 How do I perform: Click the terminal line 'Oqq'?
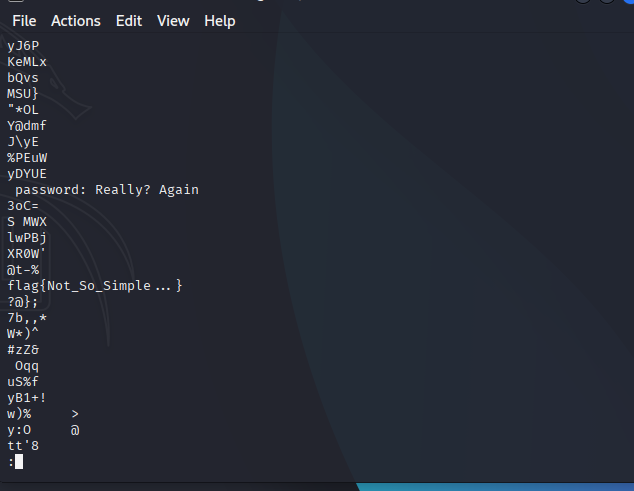(27, 366)
